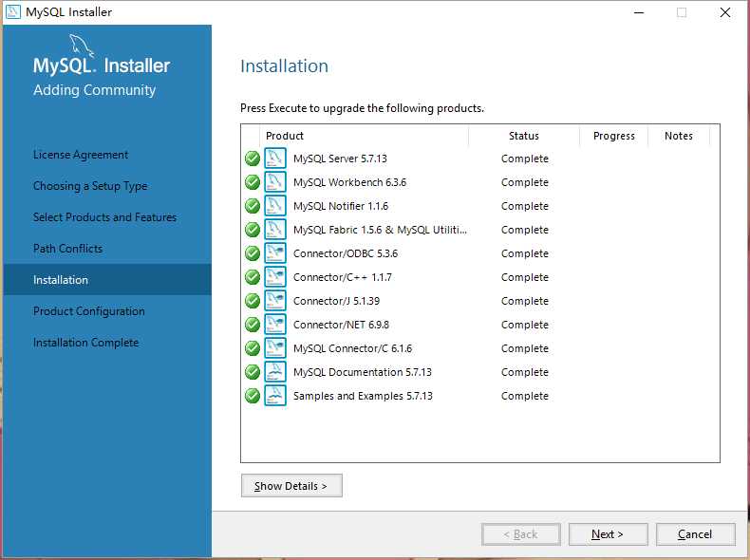Open the Choosing a Setup Type step
750x560 pixels.
tap(90, 186)
